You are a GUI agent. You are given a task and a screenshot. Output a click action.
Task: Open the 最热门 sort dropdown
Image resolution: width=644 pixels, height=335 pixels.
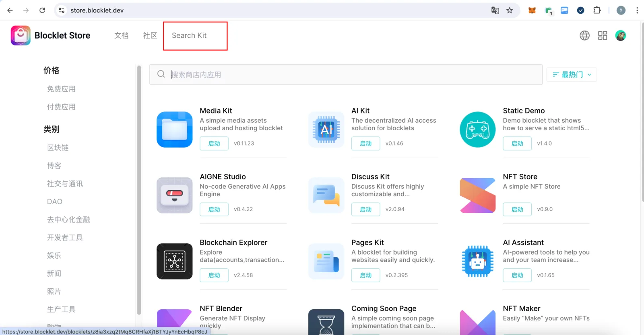(x=572, y=74)
